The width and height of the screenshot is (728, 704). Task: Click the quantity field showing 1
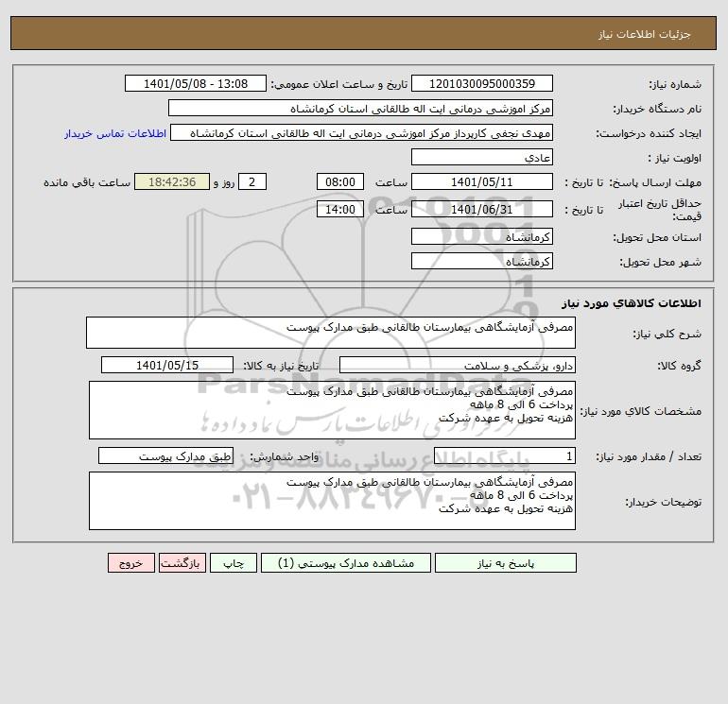(505, 455)
